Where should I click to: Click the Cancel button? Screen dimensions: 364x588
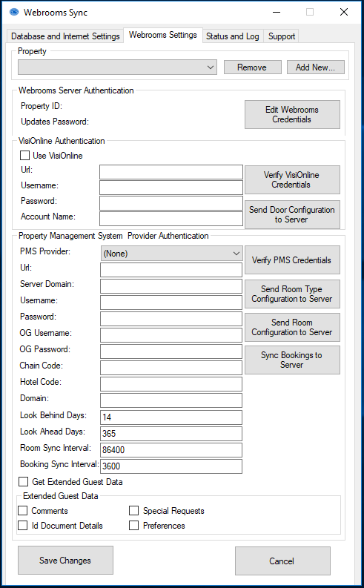pos(282,561)
